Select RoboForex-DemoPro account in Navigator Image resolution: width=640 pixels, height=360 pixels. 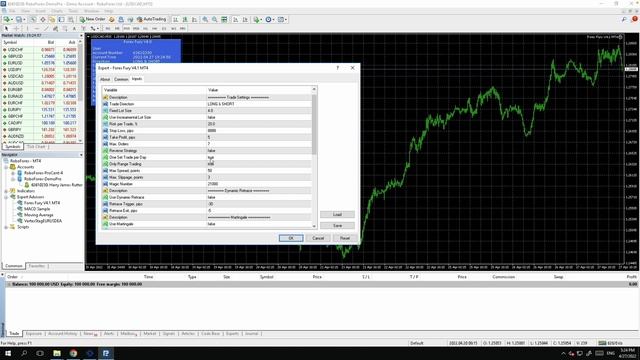pos(42,179)
